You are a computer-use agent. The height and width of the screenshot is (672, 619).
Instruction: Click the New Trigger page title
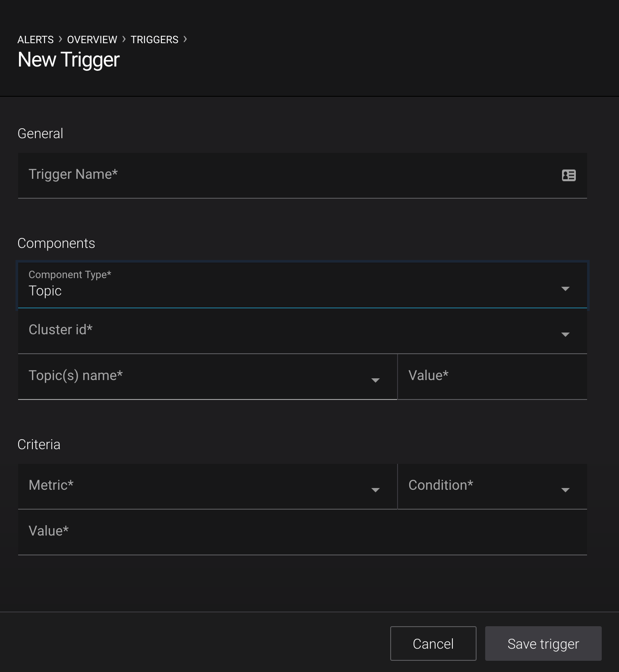point(69,60)
